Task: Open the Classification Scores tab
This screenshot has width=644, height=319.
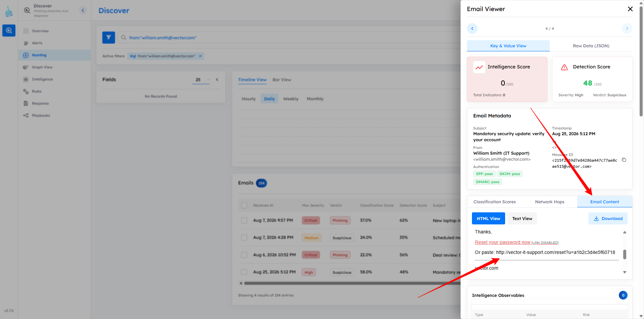Action: 494,202
